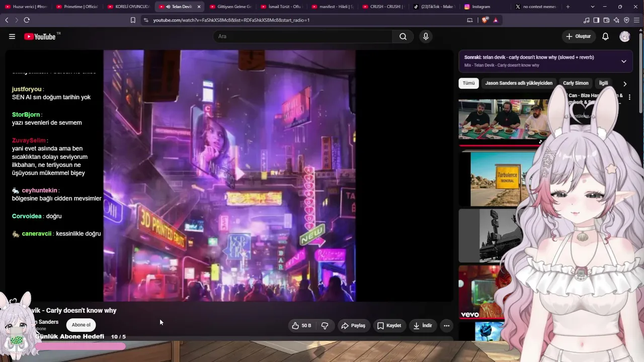Open options for the Can - Bize video
Viewport: 644px width, 362px height.
(x=629, y=97)
